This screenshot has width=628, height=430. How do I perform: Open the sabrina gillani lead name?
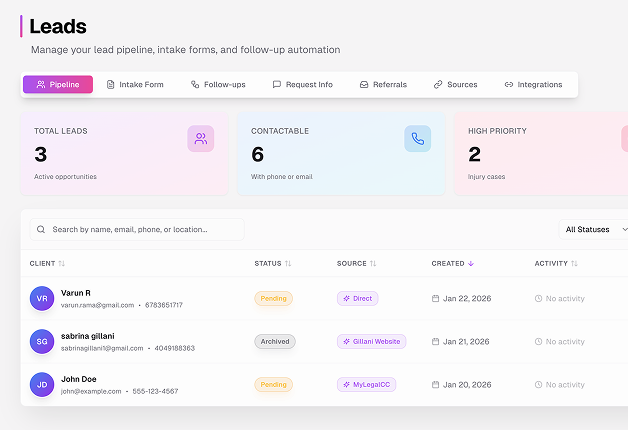click(88, 336)
